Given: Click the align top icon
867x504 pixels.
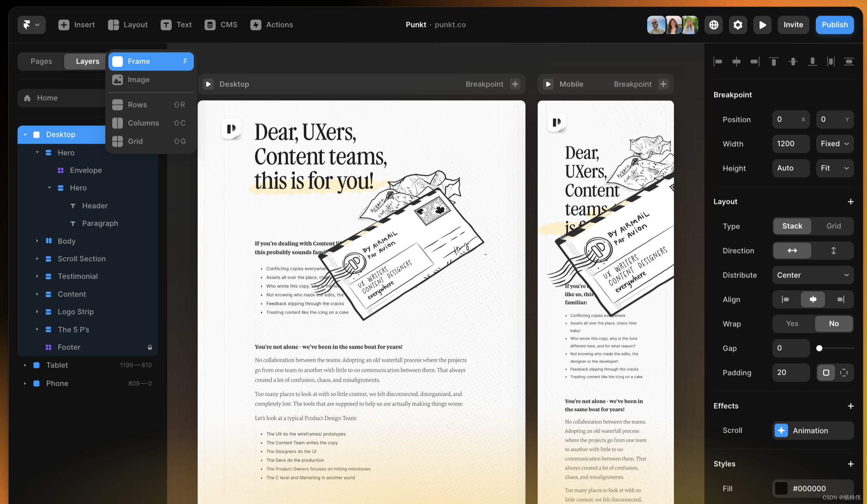Looking at the screenshot, I should tap(774, 61).
